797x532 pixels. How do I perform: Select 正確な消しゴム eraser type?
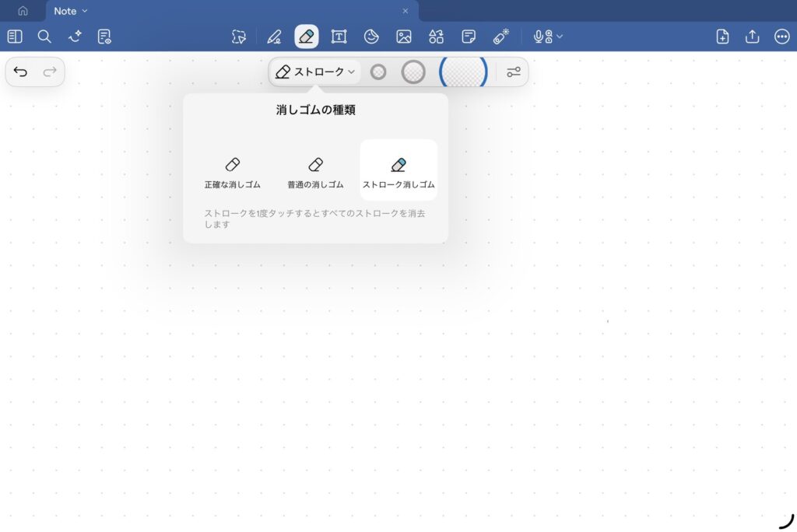point(232,171)
